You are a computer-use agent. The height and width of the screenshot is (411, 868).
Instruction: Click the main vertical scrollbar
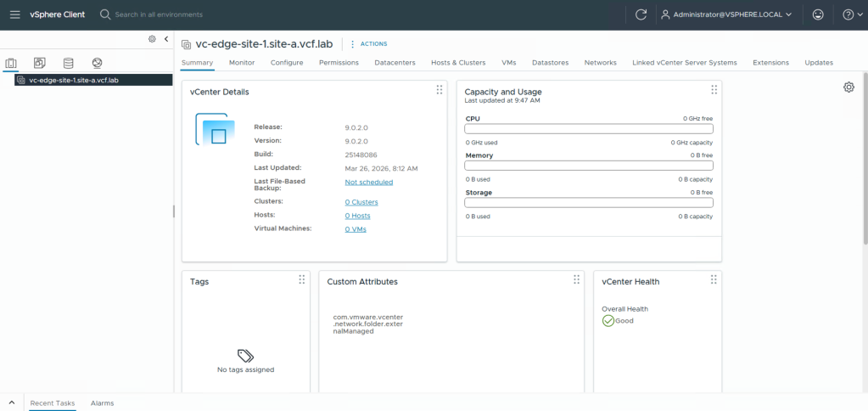pos(865,158)
